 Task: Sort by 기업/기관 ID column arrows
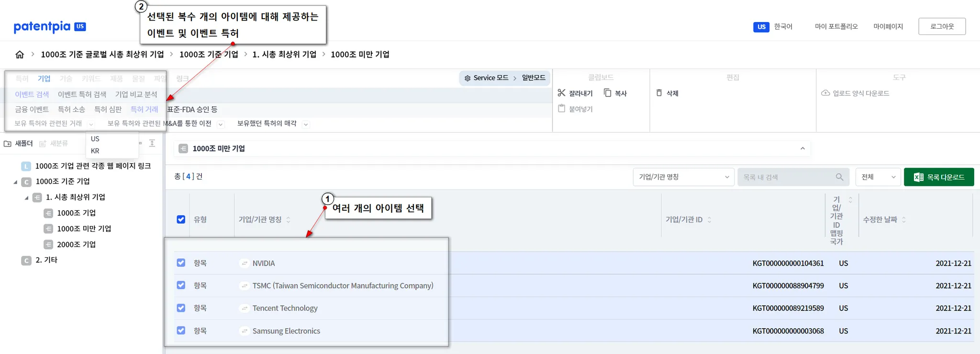(x=709, y=220)
